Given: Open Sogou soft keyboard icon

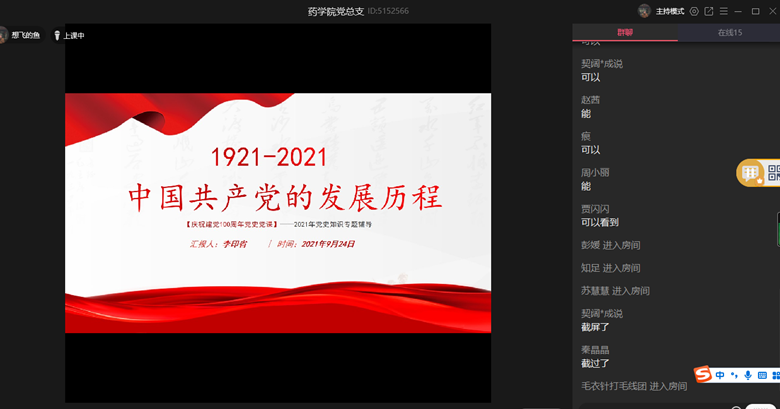Looking at the screenshot, I should [762, 374].
